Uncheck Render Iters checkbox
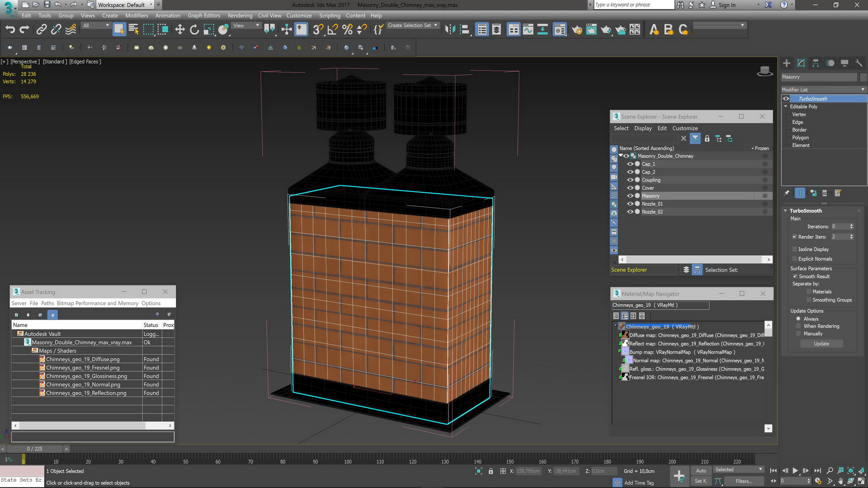This screenshot has height=488, width=868. pyautogui.click(x=794, y=237)
